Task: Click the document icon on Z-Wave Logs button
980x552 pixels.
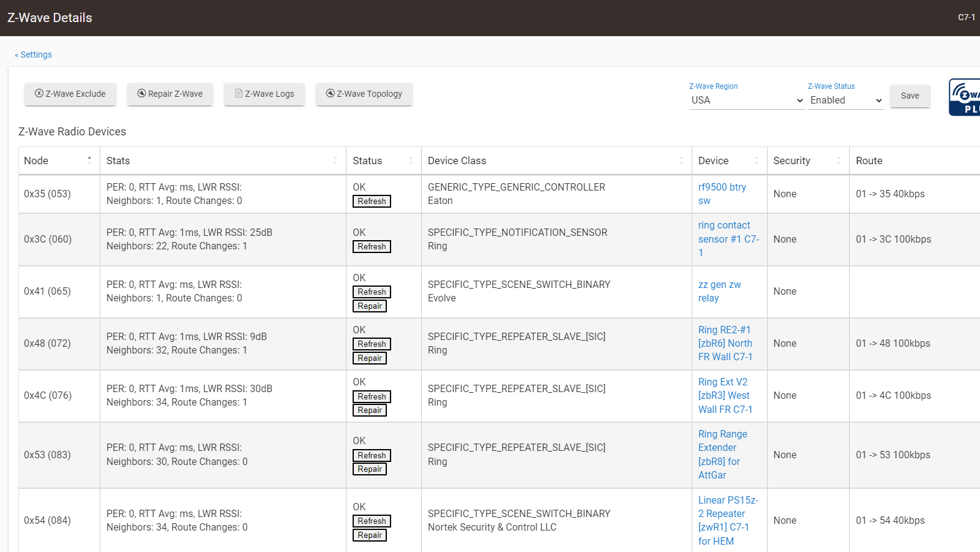Action: pyautogui.click(x=238, y=94)
